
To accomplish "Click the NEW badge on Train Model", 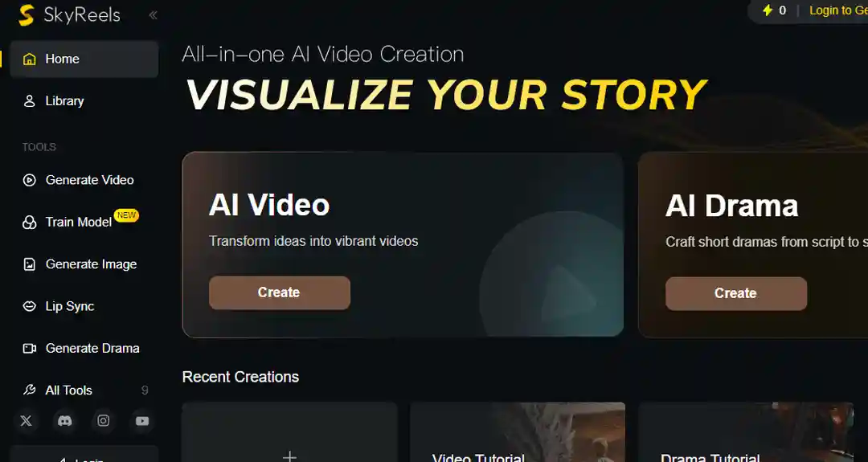I will tap(126, 215).
